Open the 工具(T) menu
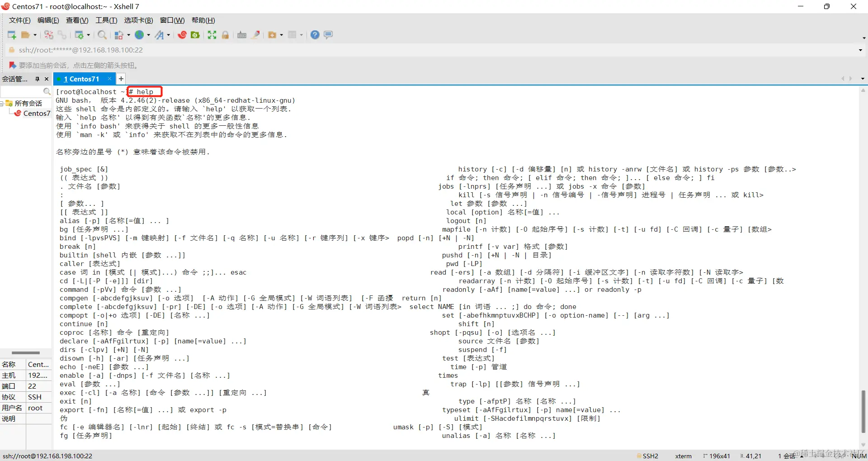The width and height of the screenshot is (868, 461). click(106, 20)
